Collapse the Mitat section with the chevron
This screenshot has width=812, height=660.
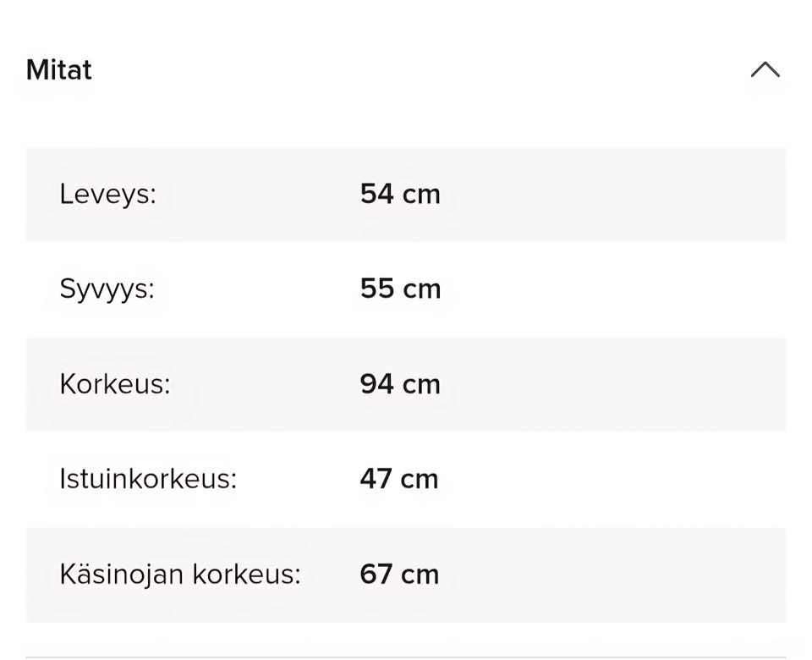coord(765,69)
